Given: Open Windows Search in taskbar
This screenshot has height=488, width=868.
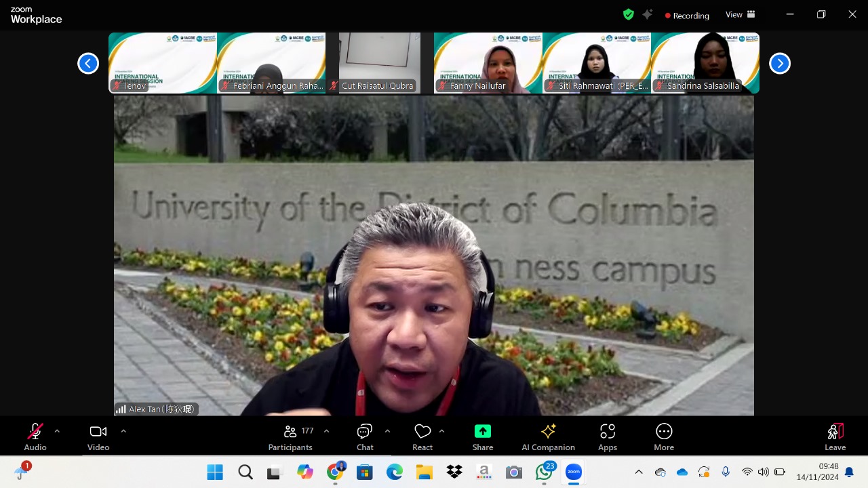Looking at the screenshot, I should point(245,472).
